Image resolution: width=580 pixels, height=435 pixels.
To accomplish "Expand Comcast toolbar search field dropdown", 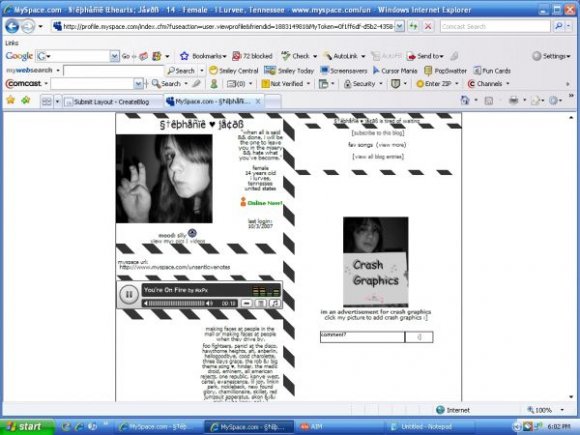I will pos(138,84).
